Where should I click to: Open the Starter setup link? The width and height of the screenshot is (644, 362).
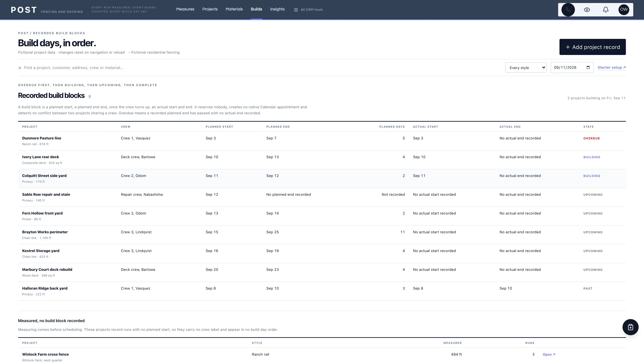(611, 67)
